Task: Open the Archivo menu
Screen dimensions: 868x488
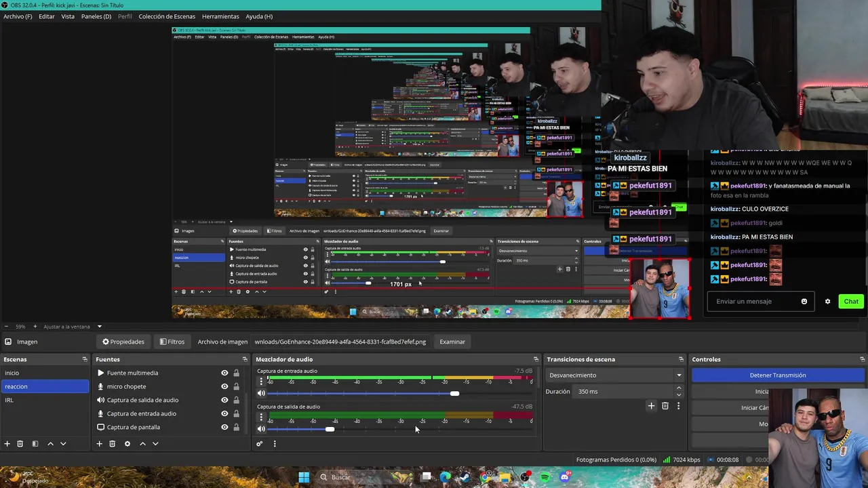Action: pos(18,16)
